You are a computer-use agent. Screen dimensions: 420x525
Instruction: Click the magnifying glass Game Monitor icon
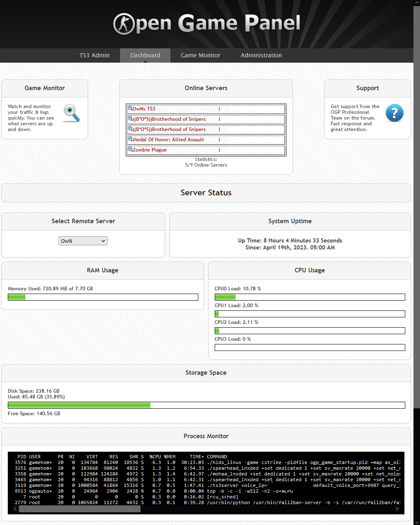tap(72, 113)
